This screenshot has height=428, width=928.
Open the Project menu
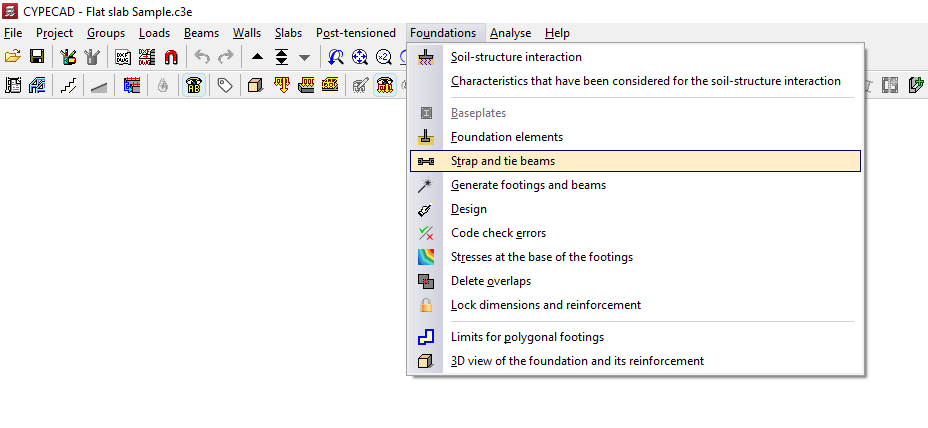[54, 33]
